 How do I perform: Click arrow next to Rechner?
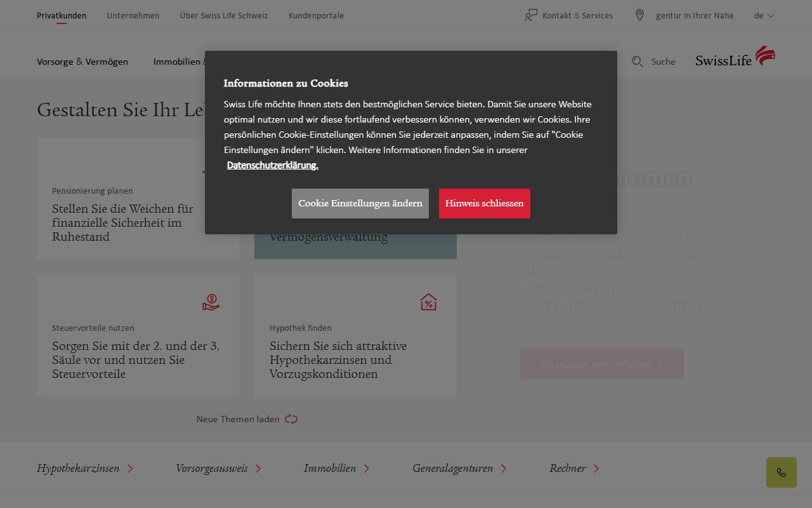[596, 469]
